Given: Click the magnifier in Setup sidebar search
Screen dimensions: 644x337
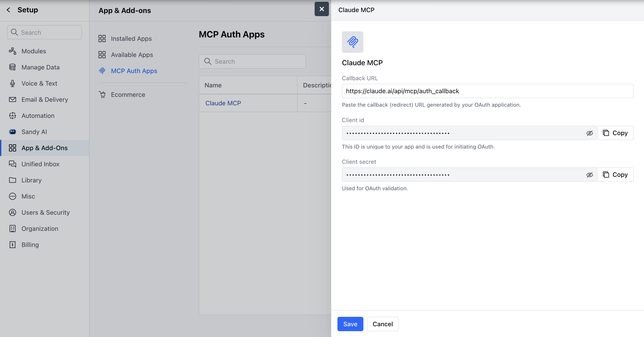Looking at the screenshot, I should click(15, 32).
